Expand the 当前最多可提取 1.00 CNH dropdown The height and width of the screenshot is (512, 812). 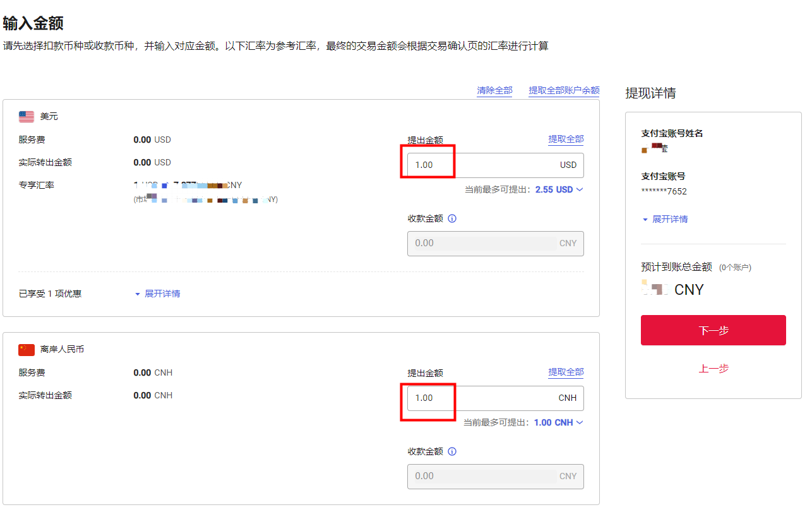[x=579, y=422]
